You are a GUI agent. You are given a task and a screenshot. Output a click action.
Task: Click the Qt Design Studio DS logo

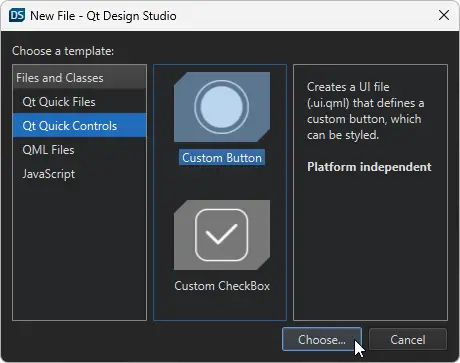17,15
